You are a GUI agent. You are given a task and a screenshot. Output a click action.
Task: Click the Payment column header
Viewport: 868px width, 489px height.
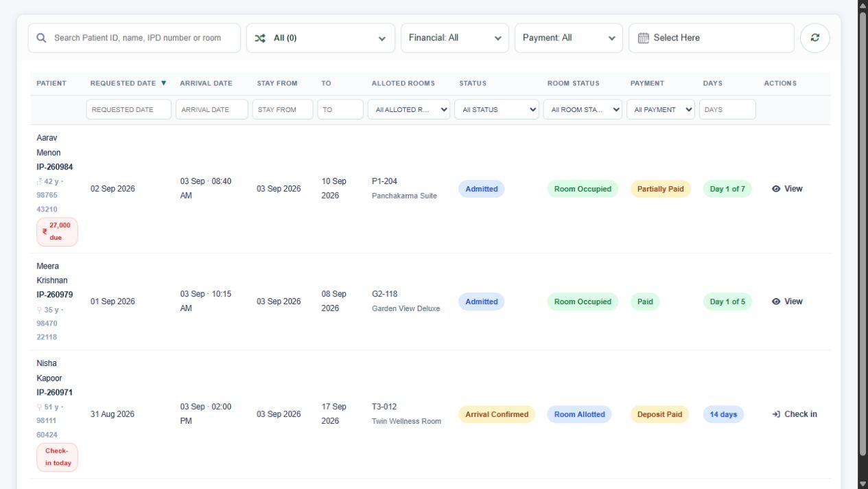click(647, 83)
